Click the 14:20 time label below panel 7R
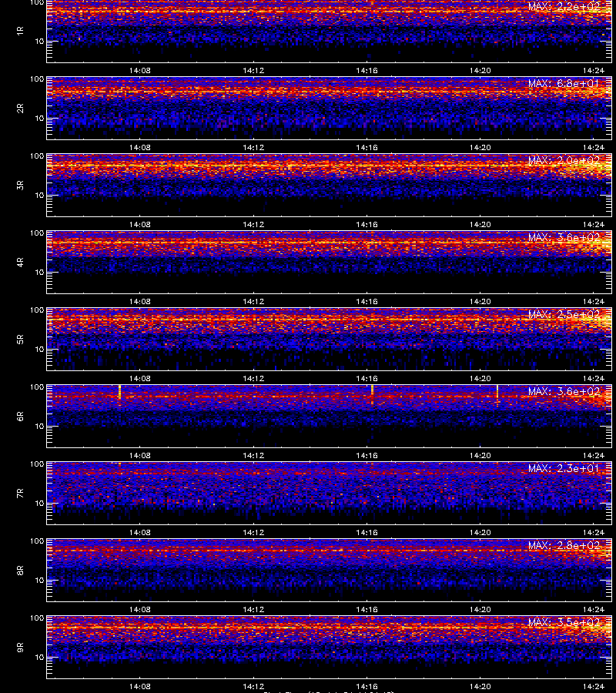Image resolution: width=616 pixels, height=693 pixels. click(x=480, y=533)
